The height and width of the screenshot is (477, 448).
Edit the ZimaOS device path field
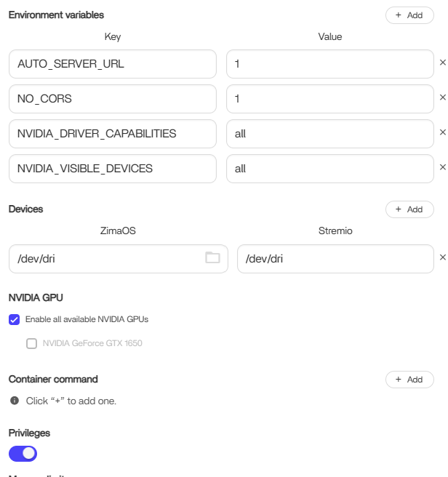pyautogui.click(x=105, y=259)
